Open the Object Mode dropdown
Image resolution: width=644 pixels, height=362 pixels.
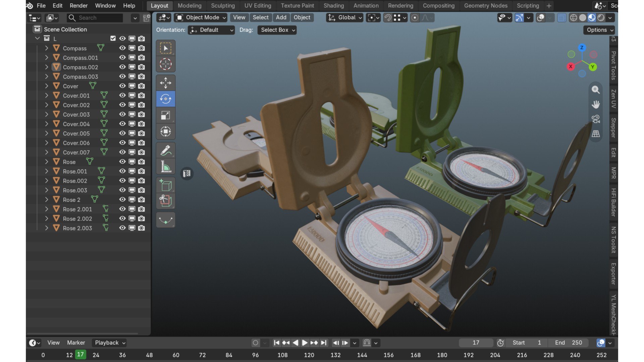(x=201, y=18)
